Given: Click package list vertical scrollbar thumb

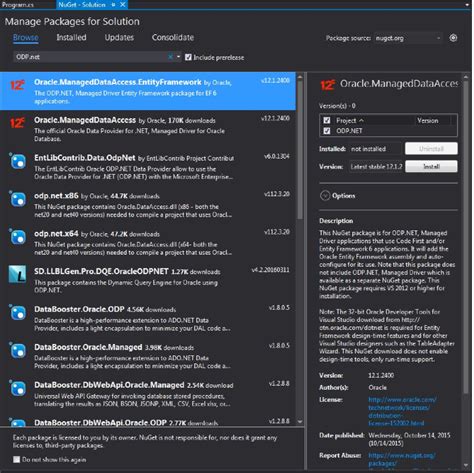Looking at the screenshot, I should pos(300,150).
